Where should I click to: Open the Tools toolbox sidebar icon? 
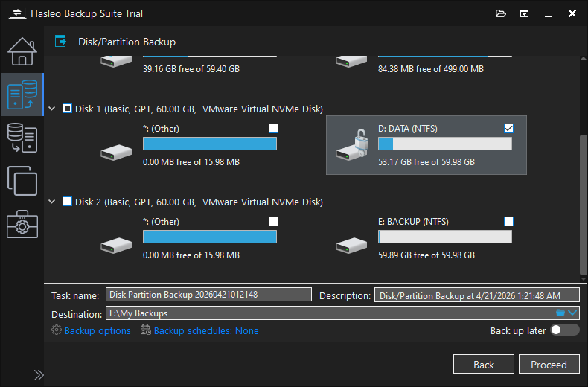pos(22,224)
